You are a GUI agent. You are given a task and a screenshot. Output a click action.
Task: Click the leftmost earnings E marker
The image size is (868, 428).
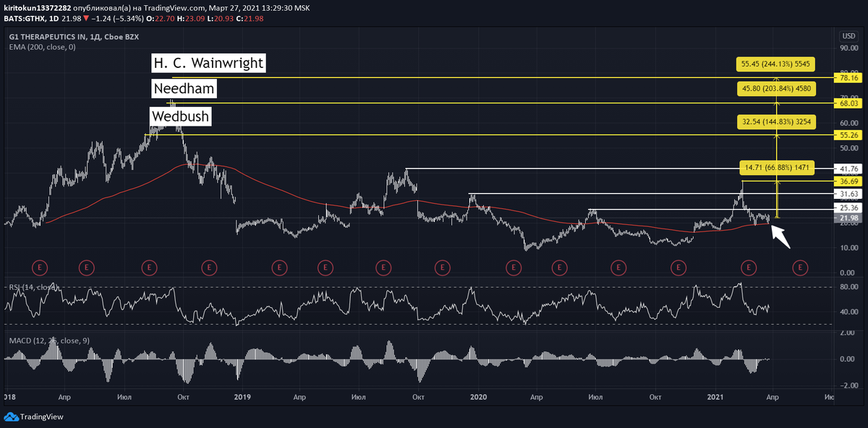38,267
